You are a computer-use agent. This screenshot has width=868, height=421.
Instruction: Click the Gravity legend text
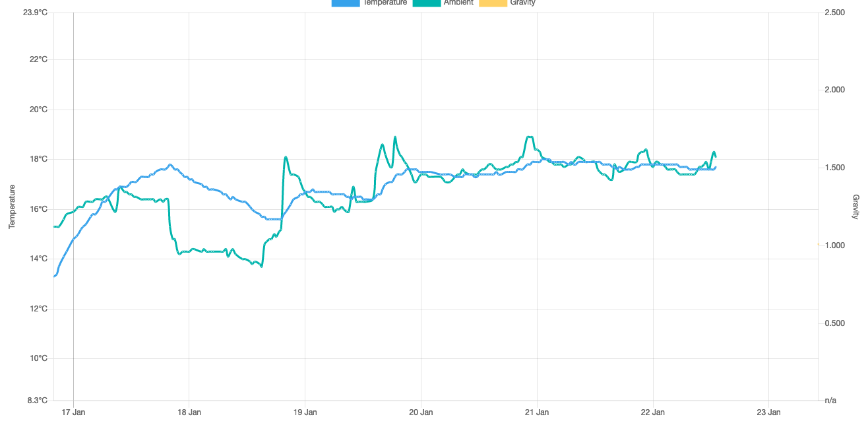tap(522, 3)
